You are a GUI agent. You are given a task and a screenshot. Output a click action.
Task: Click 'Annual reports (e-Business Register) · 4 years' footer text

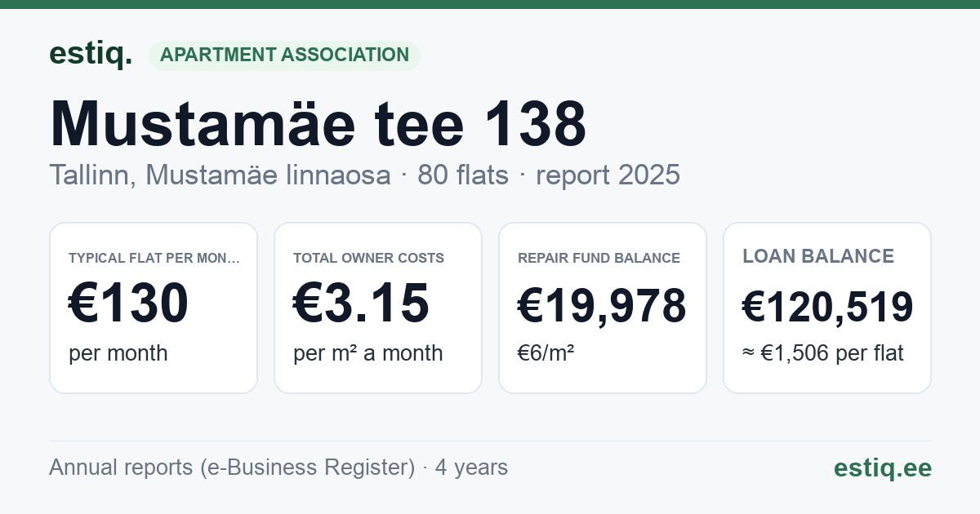pos(278,467)
